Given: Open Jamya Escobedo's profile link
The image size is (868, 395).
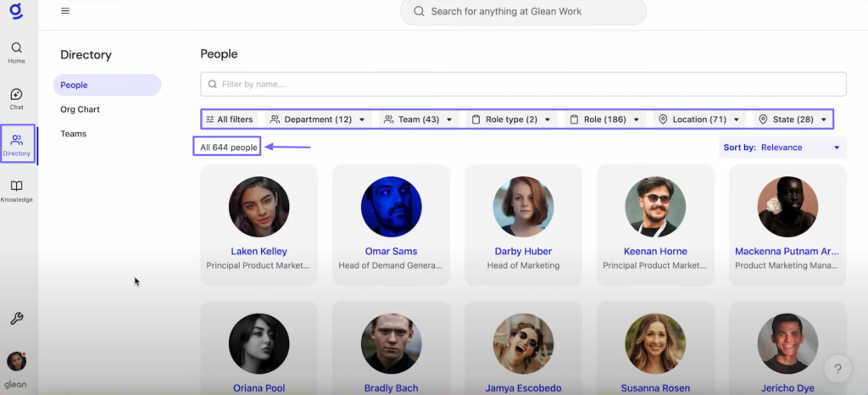Looking at the screenshot, I should 523,388.
